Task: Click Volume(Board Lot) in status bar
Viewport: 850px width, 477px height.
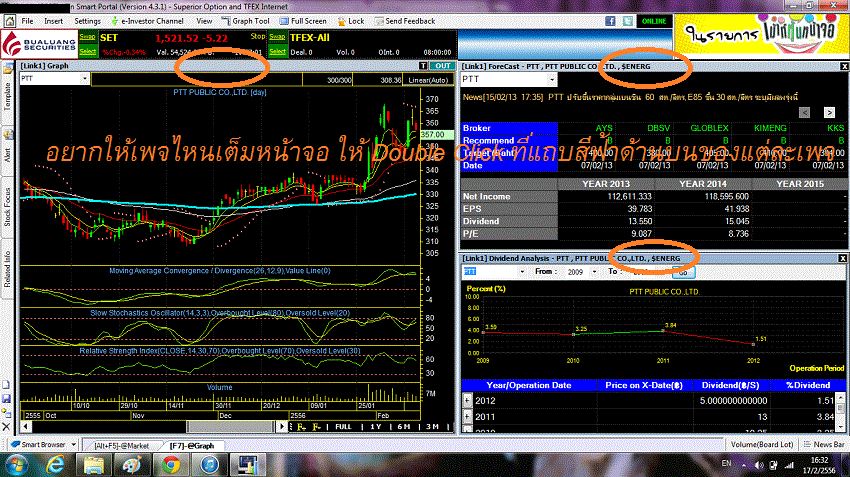Action: tap(762, 444)
